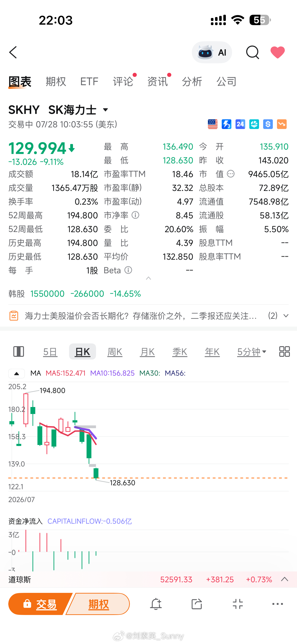Tap the blue dollar sign badge
Viewport: 297px width, 644px height.
268,124
